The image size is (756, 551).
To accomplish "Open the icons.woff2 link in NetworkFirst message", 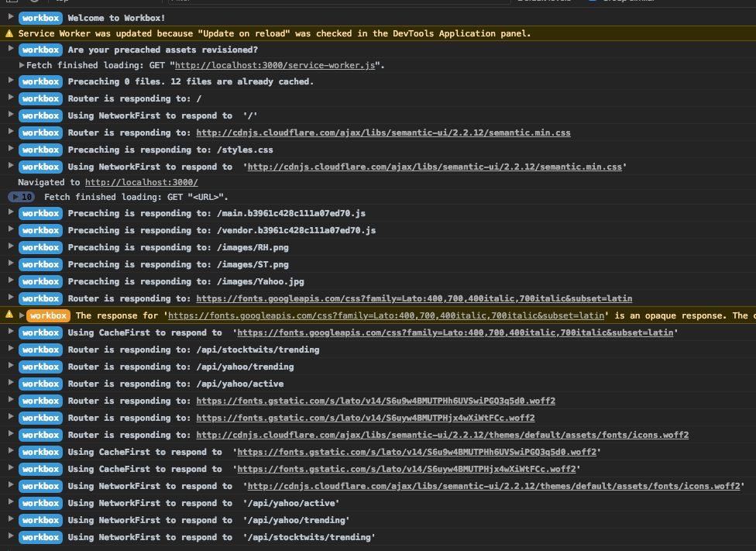I will pos(493,486).
